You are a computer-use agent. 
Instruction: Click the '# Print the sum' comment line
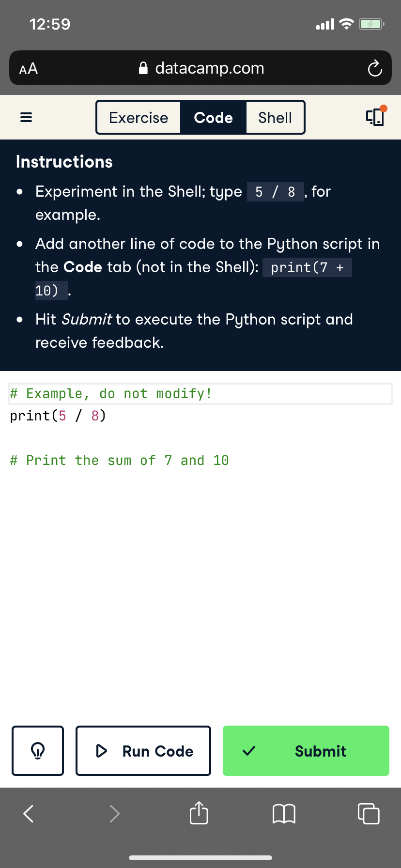click(119, 461)
